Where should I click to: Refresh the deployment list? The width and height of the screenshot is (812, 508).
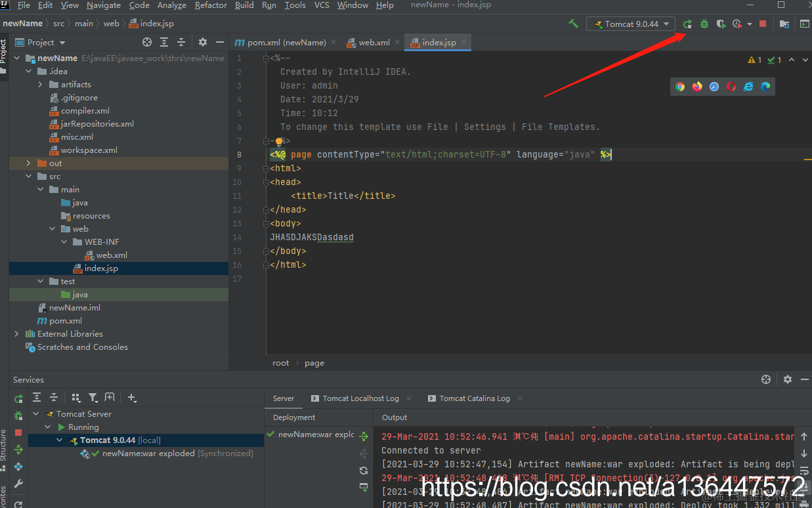pyautogui.click(x=363, y=470)
